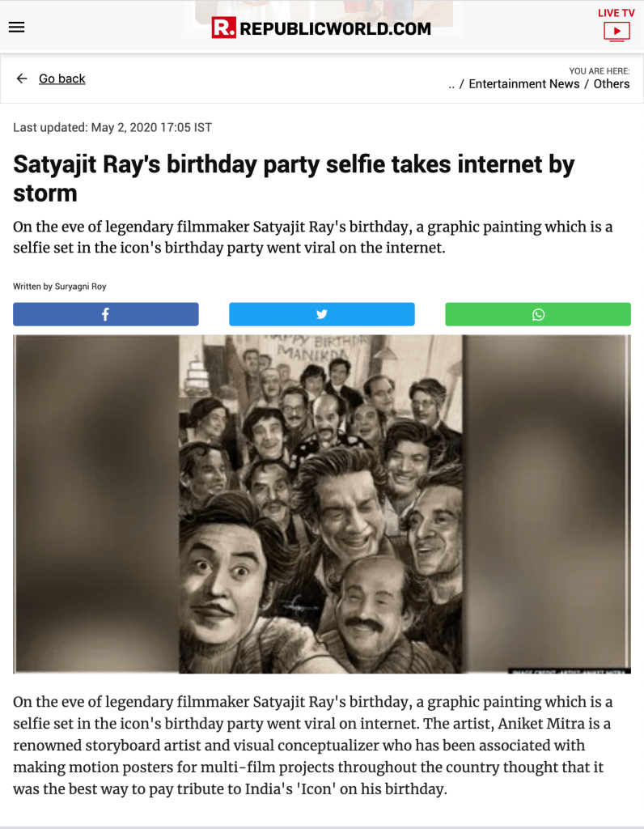Image resolution: width=644 pixels, height=829 pixels.
Task: Share article on Facebook
Action: point(105,314)
